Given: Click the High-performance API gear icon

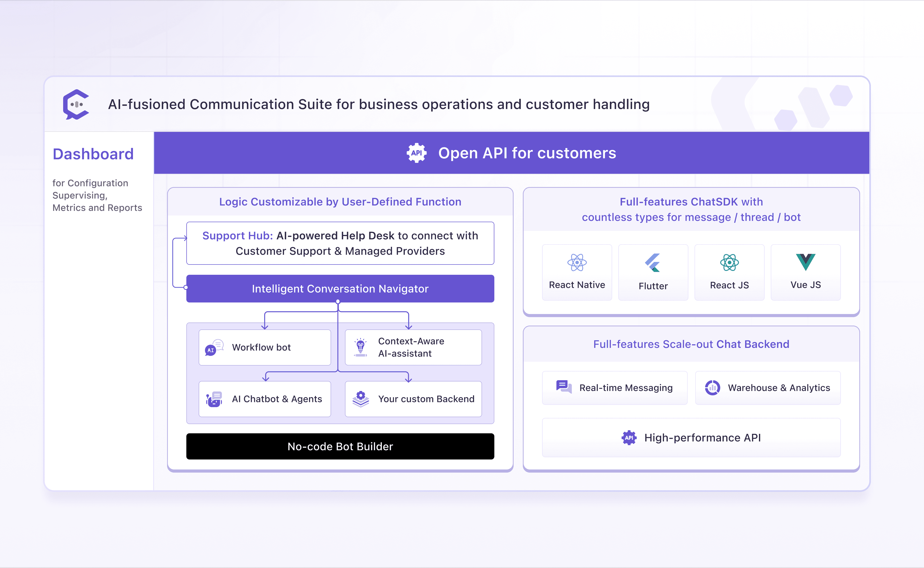Looking at the screenshot, I should pyautogui.click(x=629, y=438).
